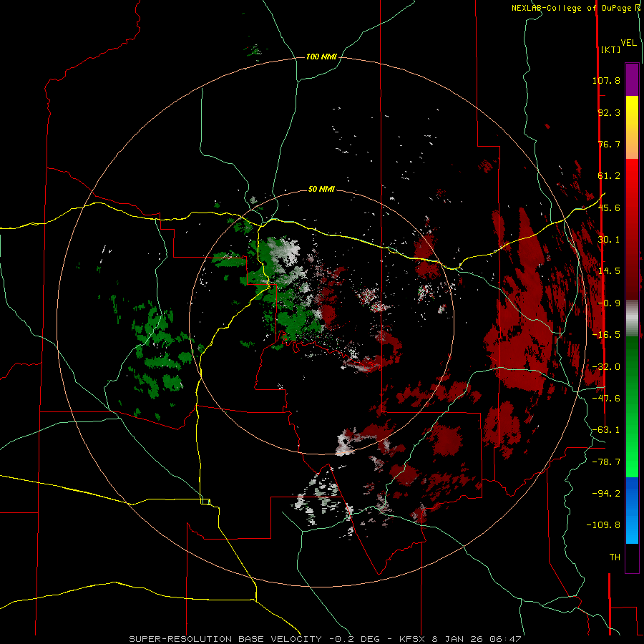Pick the yellow-orange segment of velocity color bar
The image size is (644, 644).
click(x=632, y=127)
